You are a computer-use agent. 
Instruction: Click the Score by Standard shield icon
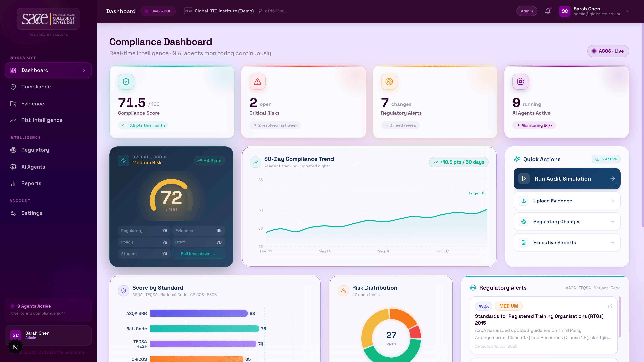click(124, 291)
